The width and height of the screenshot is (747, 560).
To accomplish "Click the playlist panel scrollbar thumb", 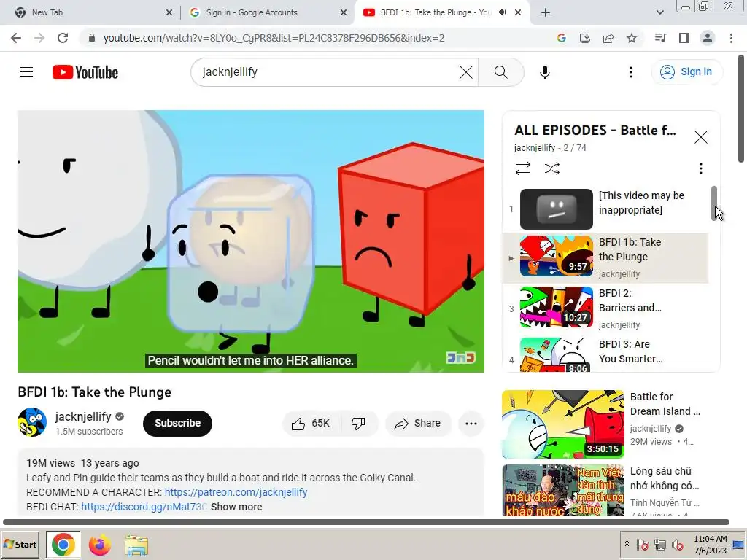I will tap(713, 203).
